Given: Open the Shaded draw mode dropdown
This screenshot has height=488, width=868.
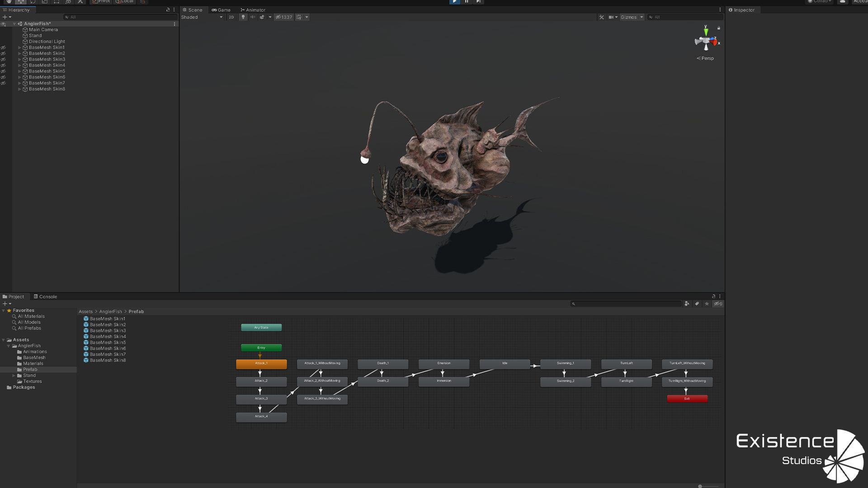Looking at the screenshot, I should [x=202, y=17].
